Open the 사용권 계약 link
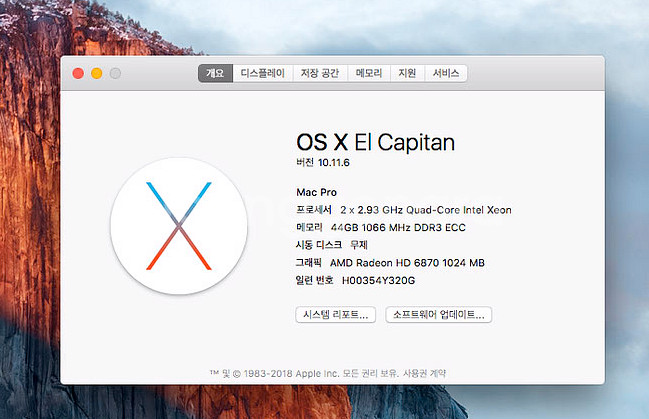The height and width of the screenshot is (419, 649). pos(426,373)
